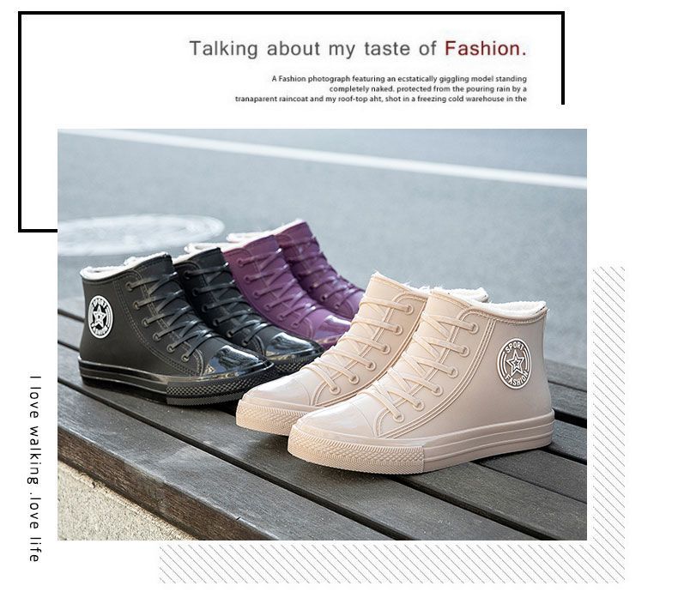Click the small paragraph beginning "A Fashion photograph"
The image size is (678, 616).
coord(381,88)
